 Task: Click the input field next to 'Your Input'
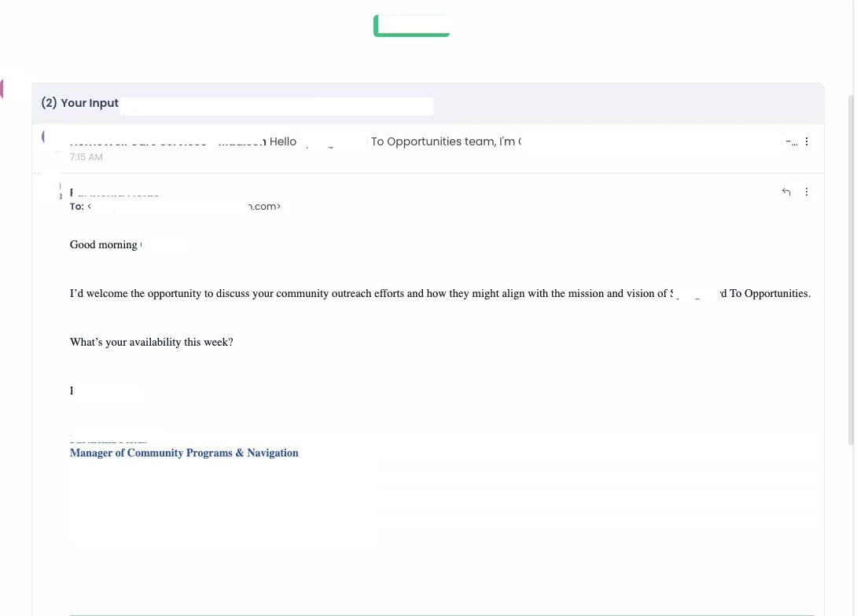277,106
